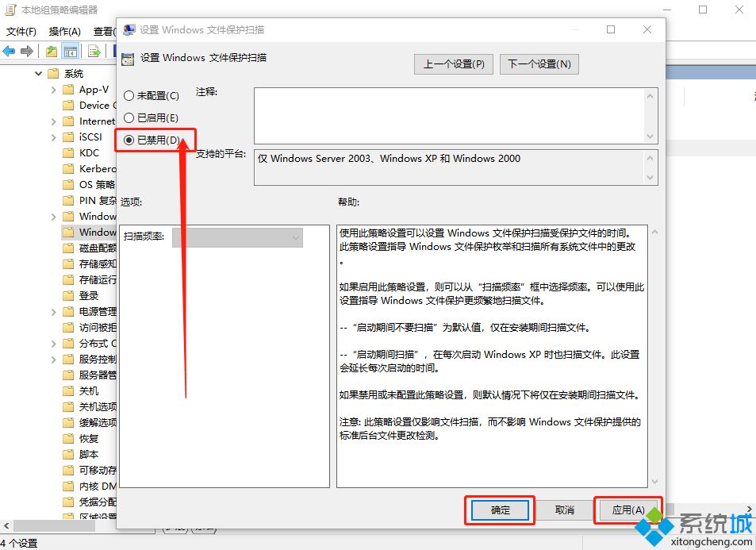Select 已禁用(D) radio option
Viewport: 756px width, 550px height.
[129, 140]
